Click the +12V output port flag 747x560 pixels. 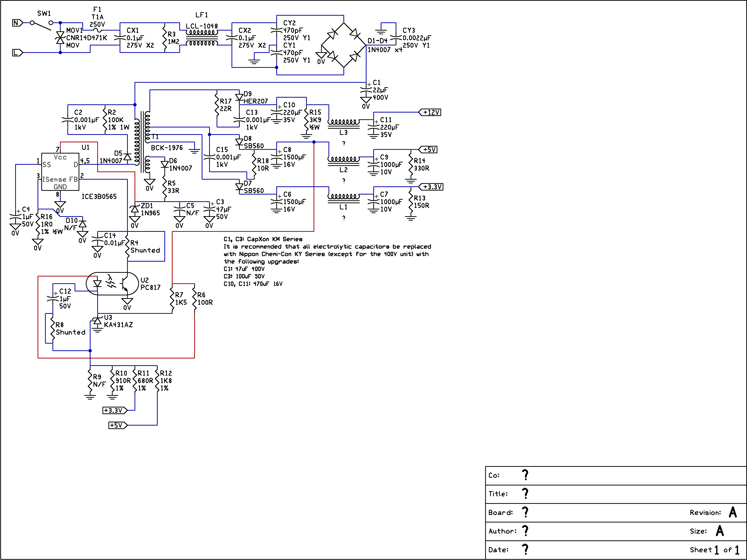[430, 112]
